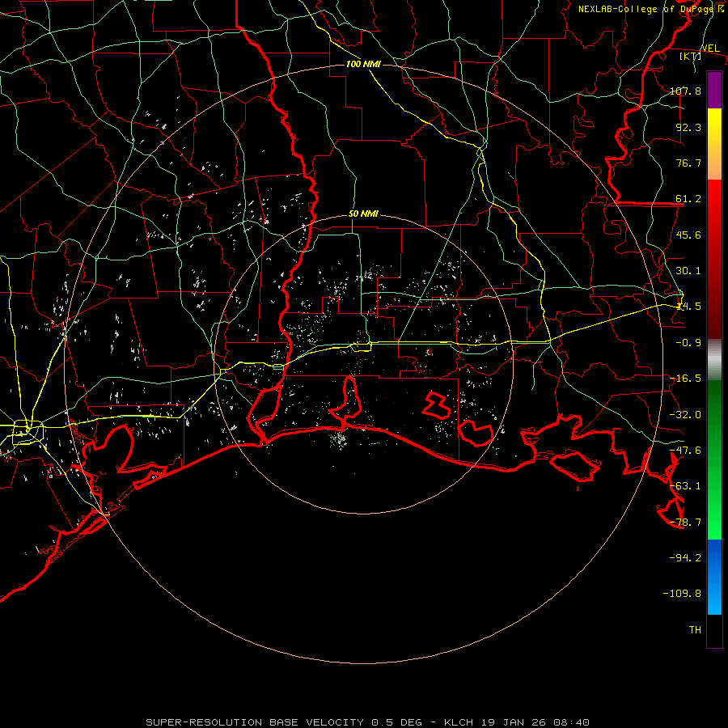Screen dimensions: 728x728
Task: Click the NEXLAB-College of DuPage credit text
Action: (x=645, y=9)
